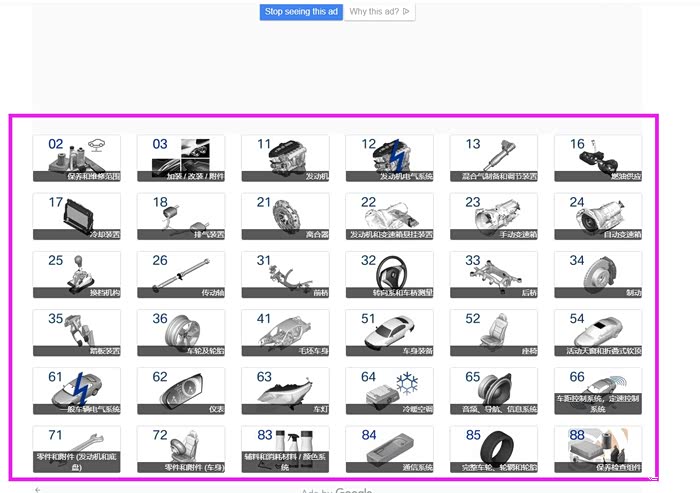The width and height of the screenshot is (700, 493).
Task: Open category 03 retrofit accessories tile
Action: click(181, 158)
